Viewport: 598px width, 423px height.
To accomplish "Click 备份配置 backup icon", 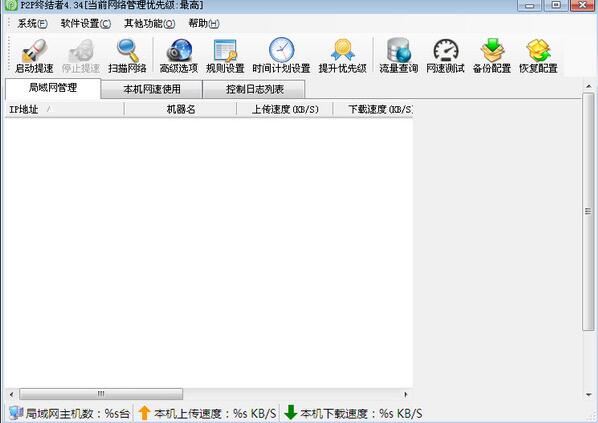I will click(492, 50).
